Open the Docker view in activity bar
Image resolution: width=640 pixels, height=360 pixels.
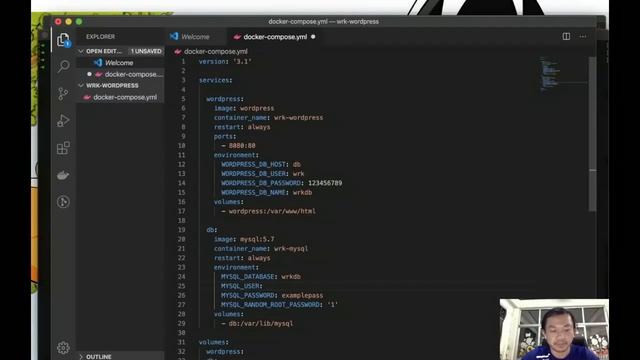[63, 176]
